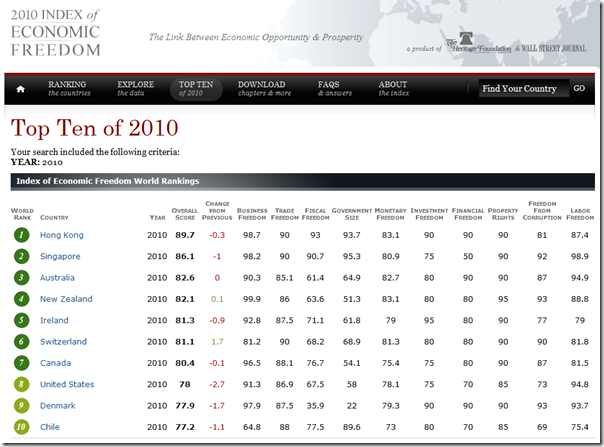
Task: Click the rank 4 green badge
Action: click(22, 299)
